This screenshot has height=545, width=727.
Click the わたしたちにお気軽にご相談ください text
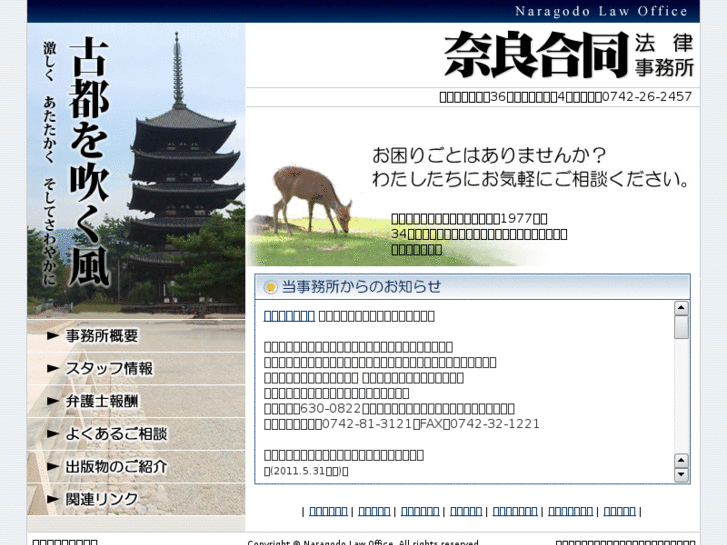531,179
